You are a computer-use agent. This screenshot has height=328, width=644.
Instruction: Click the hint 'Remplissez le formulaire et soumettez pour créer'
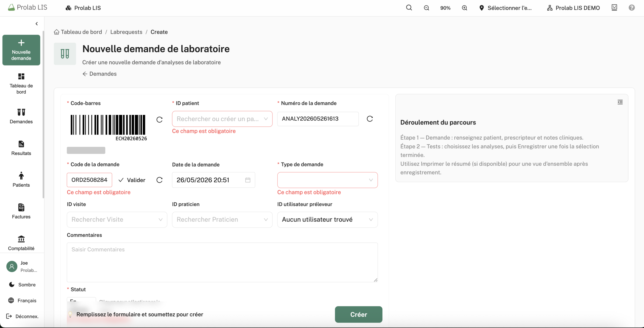click(140, 314)
